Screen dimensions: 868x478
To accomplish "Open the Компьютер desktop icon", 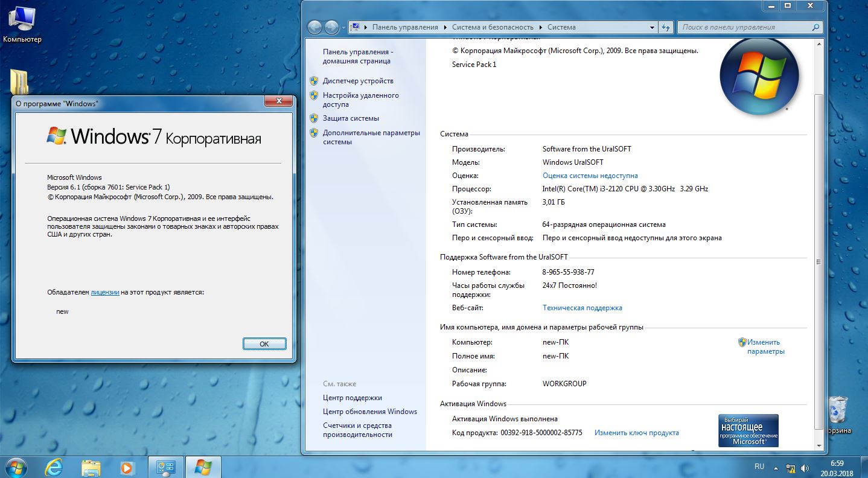I will (22, 25).
